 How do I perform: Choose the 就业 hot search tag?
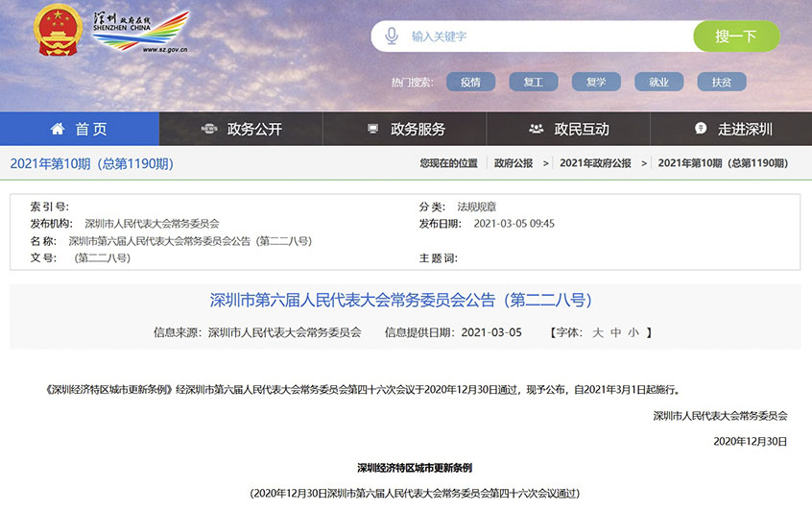[658, 82]
